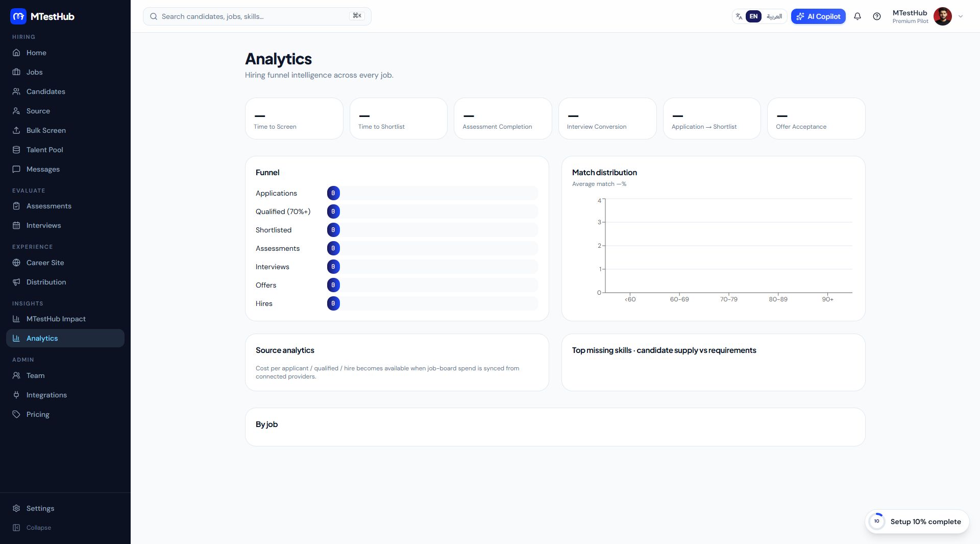Image resolution: width=980 pixels, height=544 pixels.
Task: Click the setup progress ring indicator
Action: pos(877,522)
